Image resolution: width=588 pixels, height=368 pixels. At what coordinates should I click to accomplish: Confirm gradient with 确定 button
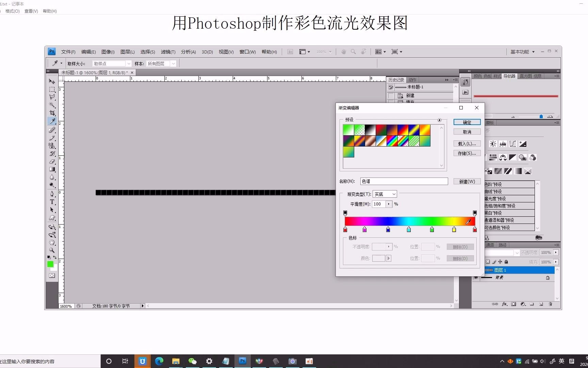tap(467, 122)
